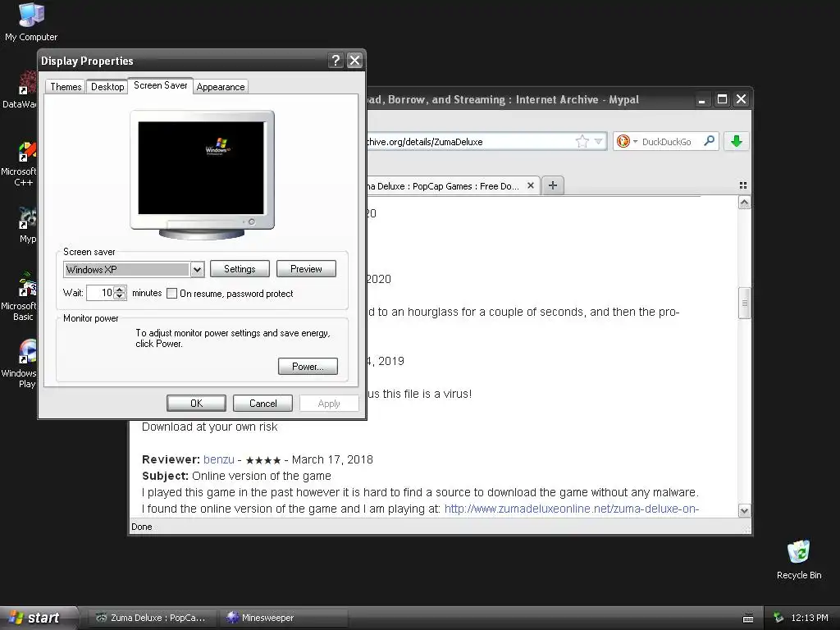This screenshot has width=840, height=630.
Task: Open the Microsoft Basic desktop shortcut
Action: (20, 297)
